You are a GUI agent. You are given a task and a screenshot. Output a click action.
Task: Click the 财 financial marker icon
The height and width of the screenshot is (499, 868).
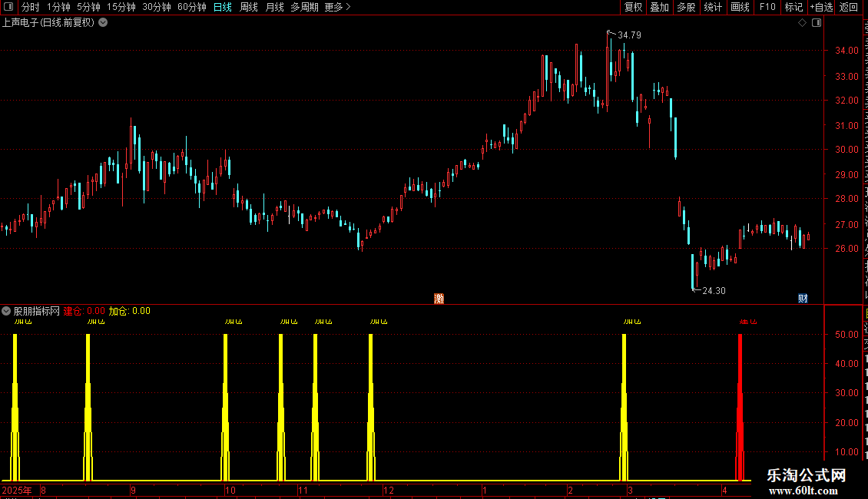(803, 299)
